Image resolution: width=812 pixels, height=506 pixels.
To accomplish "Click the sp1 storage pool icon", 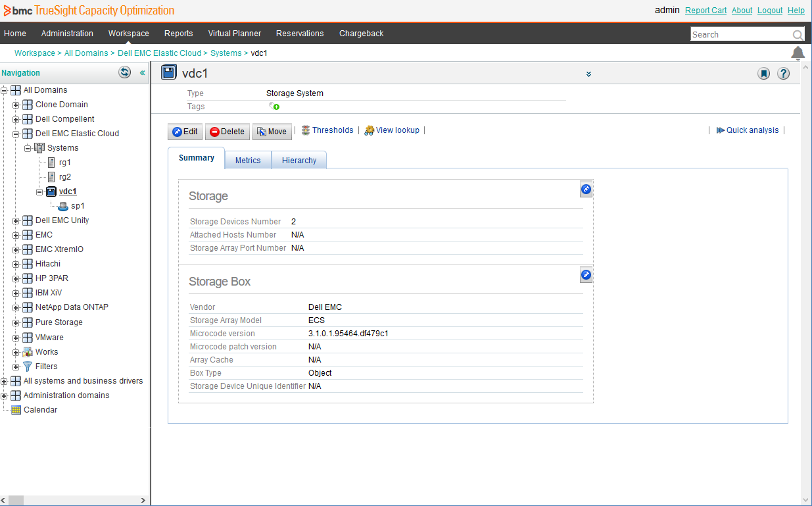I will pos(63,206).
